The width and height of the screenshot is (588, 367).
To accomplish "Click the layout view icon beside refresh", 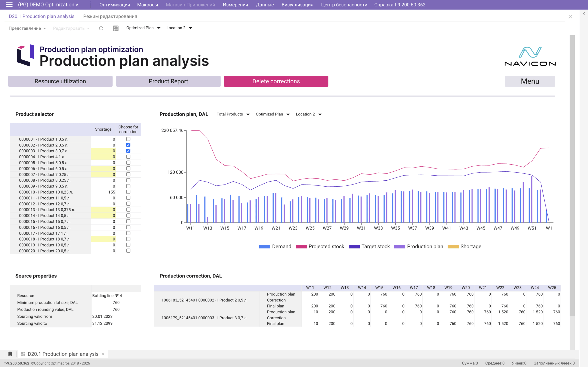I will [x=116, y=28].
